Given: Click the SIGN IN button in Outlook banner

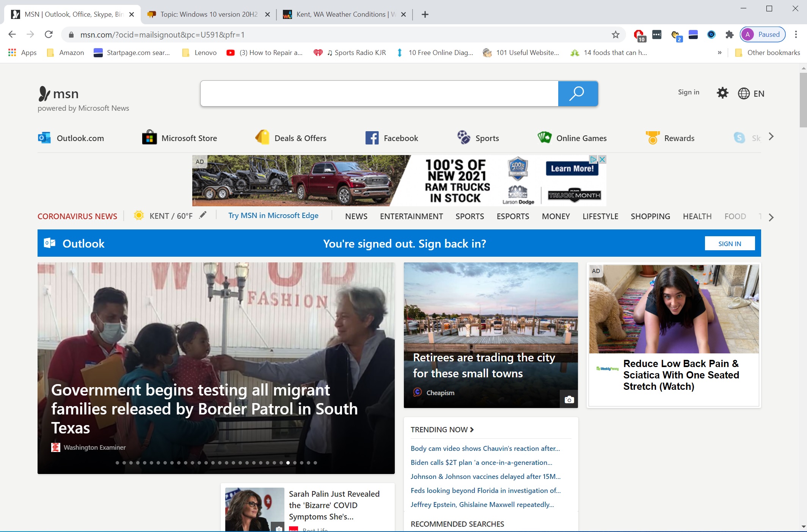Looking at the screenshot, I should [729, 243].
